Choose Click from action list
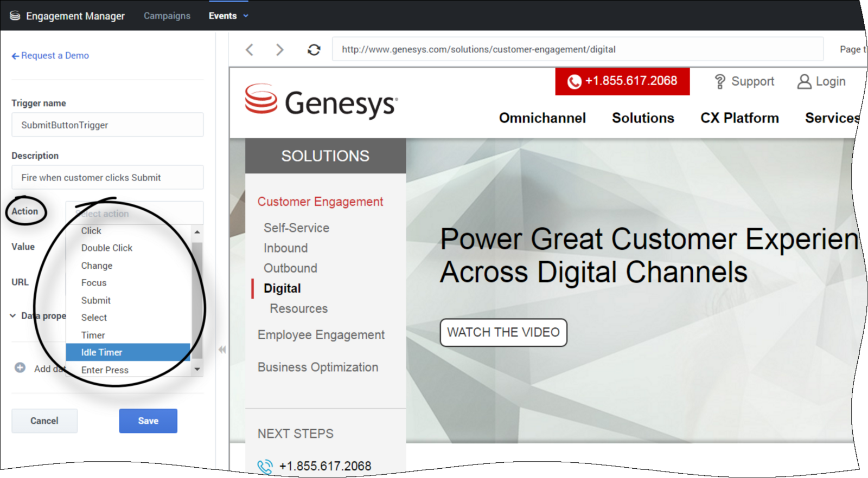 point(128,231)
